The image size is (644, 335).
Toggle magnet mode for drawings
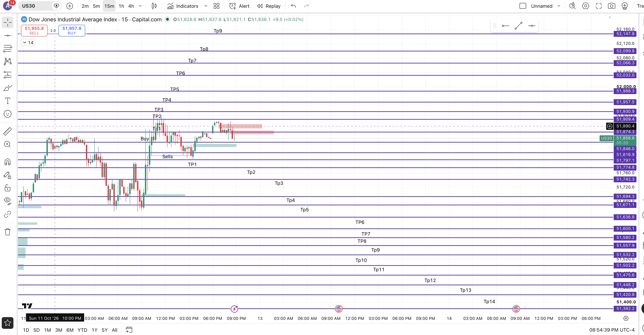(x=8, y=162)
